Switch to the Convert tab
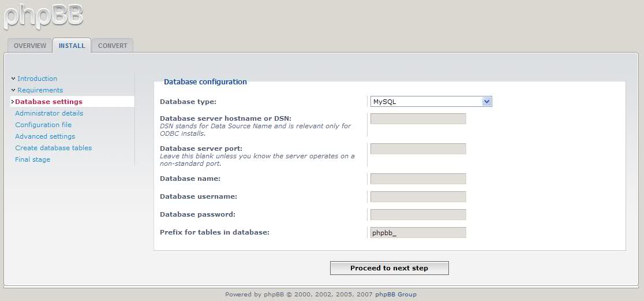Image resolution: width=644 pixels, height=301 pixels. point(113,46)
